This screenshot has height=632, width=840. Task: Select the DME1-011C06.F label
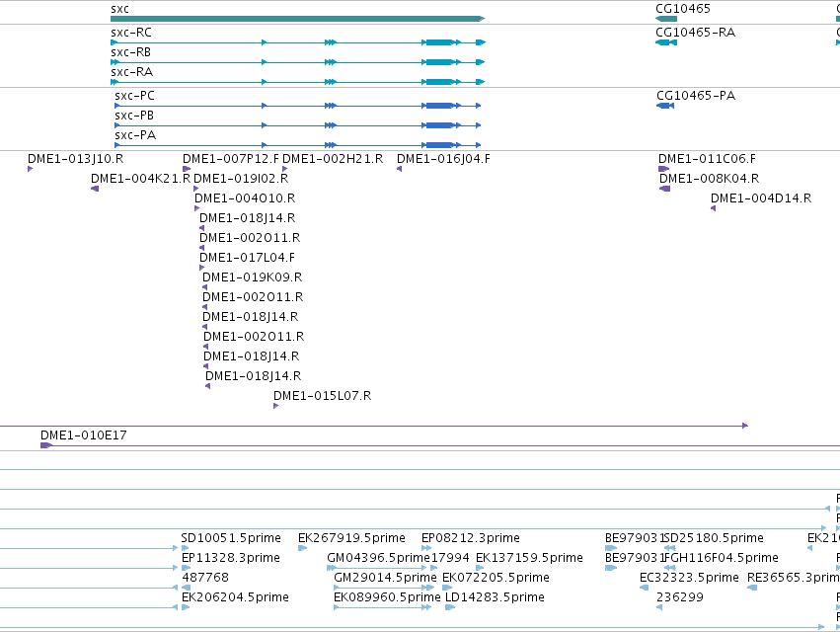point(707,159)
